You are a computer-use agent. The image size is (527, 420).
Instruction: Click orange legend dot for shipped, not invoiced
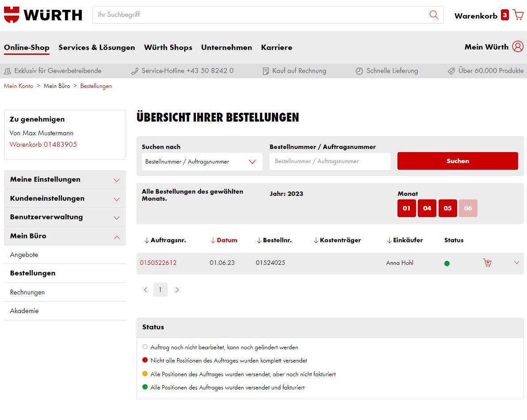pos(145,374)
